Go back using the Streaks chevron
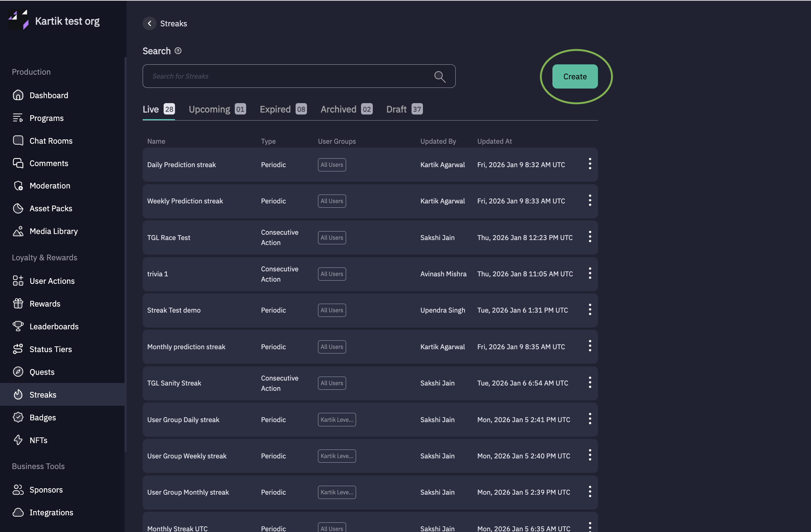This screenshot has width=811, height=532. (x=149, y=23)
